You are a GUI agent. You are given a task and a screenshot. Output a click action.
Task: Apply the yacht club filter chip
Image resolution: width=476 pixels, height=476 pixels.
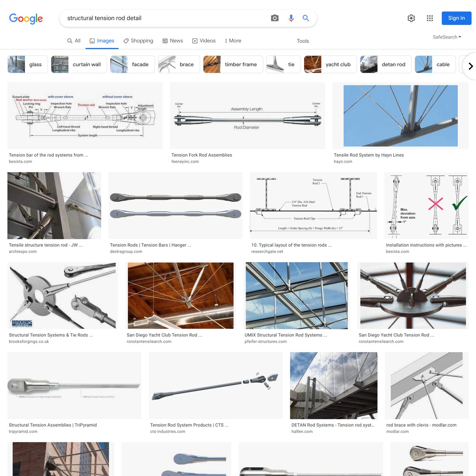point(330,64)
